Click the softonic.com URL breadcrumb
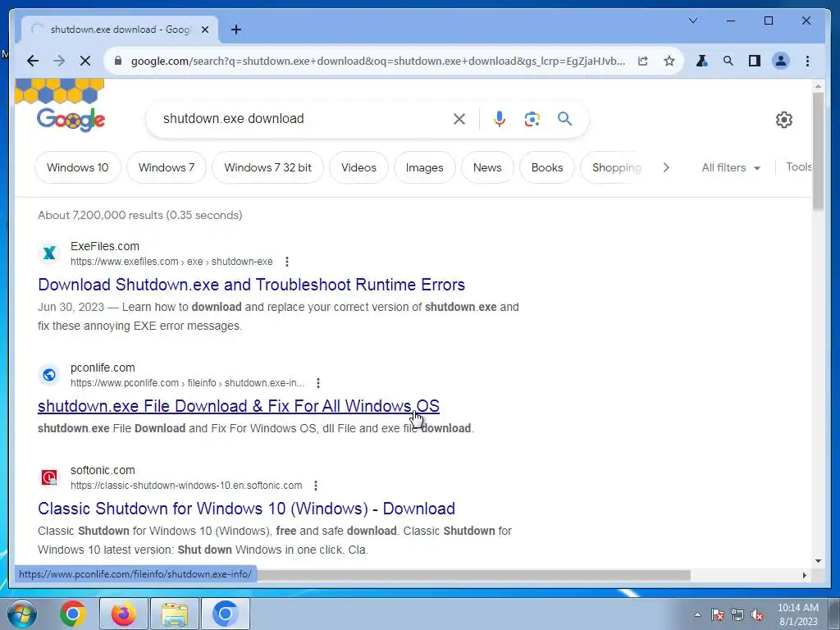 tap(186, 486)
